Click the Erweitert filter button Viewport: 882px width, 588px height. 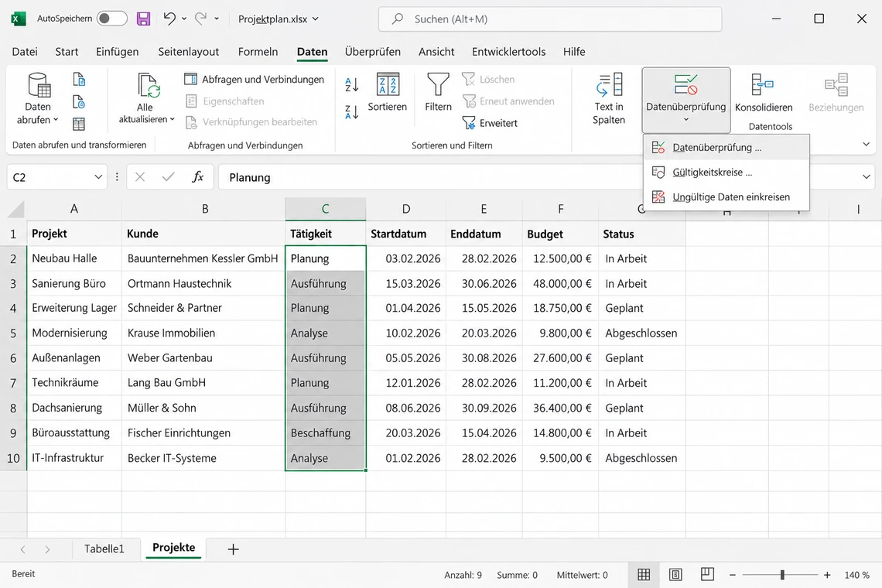pyautogui.click(x=490, y=123)
